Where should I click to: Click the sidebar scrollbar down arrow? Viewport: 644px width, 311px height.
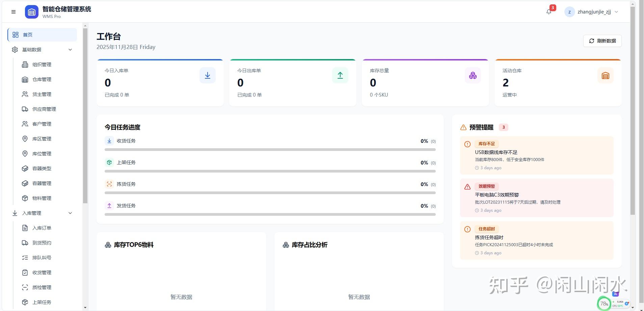[85, 308]
